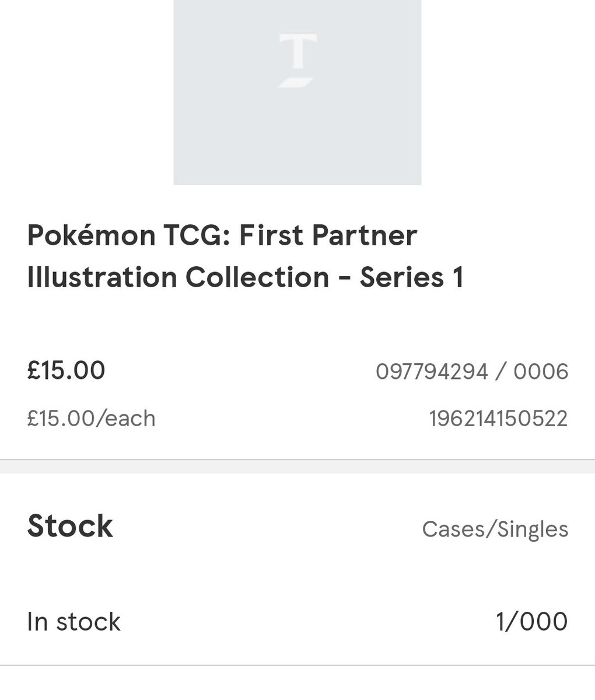The image size is (595, 700).
Task: Tap the 0006 suffix of product code
Action: click(541, 371)
